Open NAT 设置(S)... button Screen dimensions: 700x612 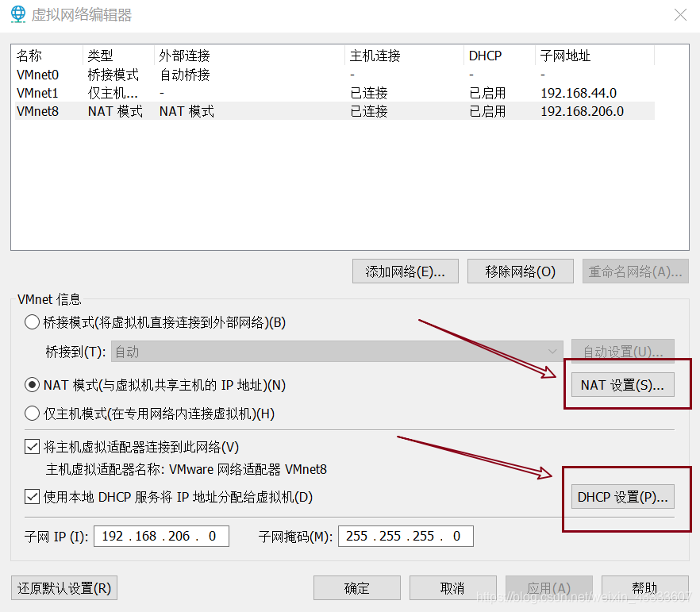coord(623,385)
